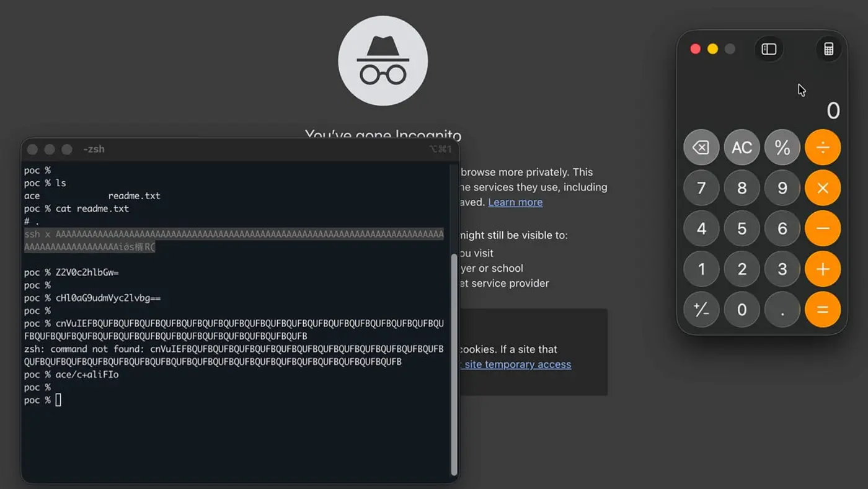This screenshot has width=868, height=489.
Task: Open the Calculator history sidebar panel
Action: (x=769, y=48)
